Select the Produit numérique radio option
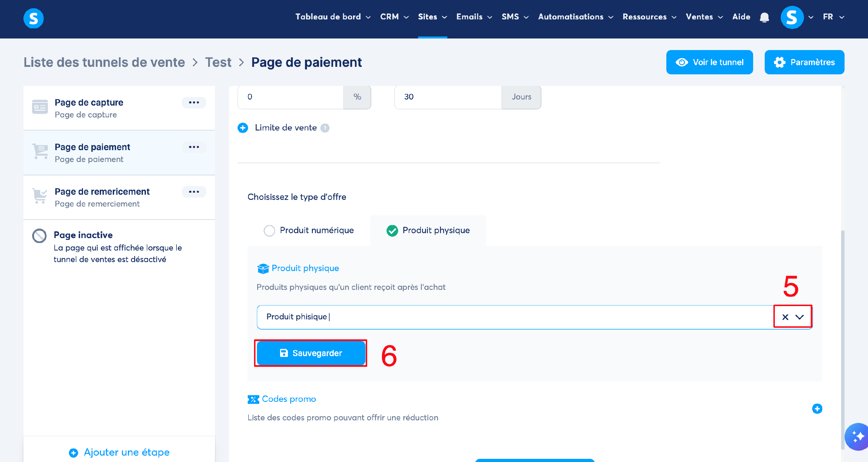The height and width of the screenshot is (462, 868). click(269, 231)
